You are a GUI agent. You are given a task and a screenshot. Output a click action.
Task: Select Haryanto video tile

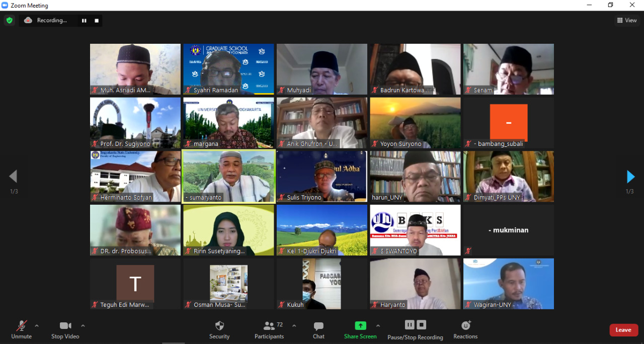[415, 284]
